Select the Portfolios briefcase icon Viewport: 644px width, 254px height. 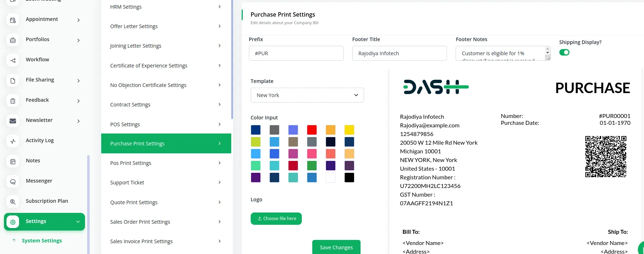pos(13,40)
